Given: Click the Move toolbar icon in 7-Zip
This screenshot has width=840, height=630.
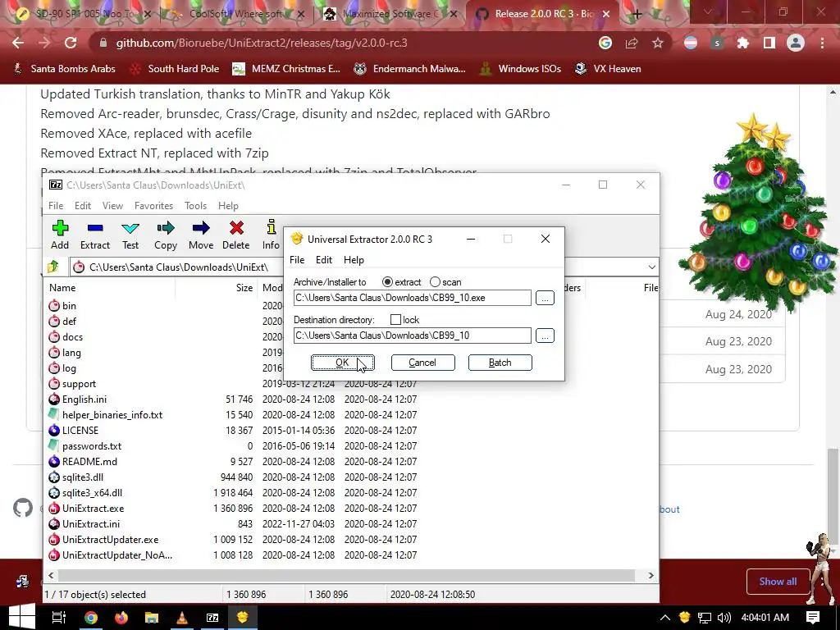Looking at the screenshot, I should (x=201, y=235).
